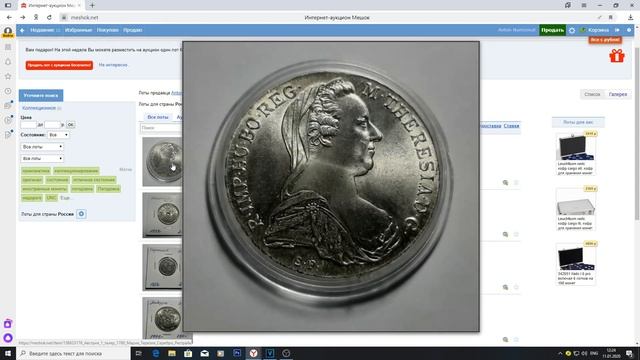Click the magnifier icon beside the second lot
Screen dimensions: 640x360
(505, 235)
